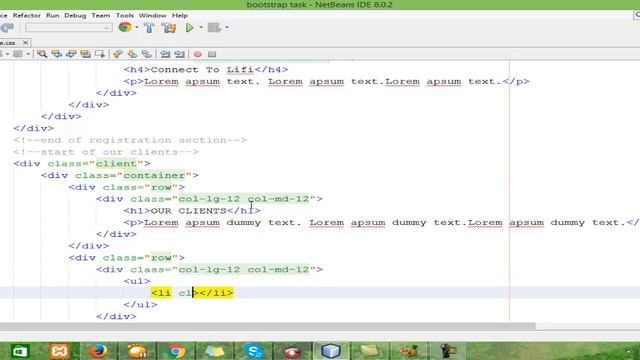
Task: Click the NetBeans cube taskbar icon
Action: pyautogui.click(x=331, y=351)
